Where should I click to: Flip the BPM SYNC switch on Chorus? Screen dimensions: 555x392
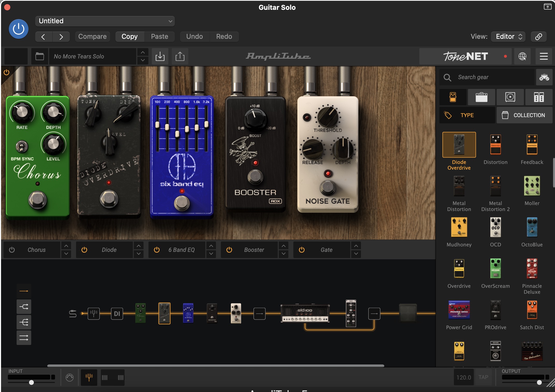[22, 147]
